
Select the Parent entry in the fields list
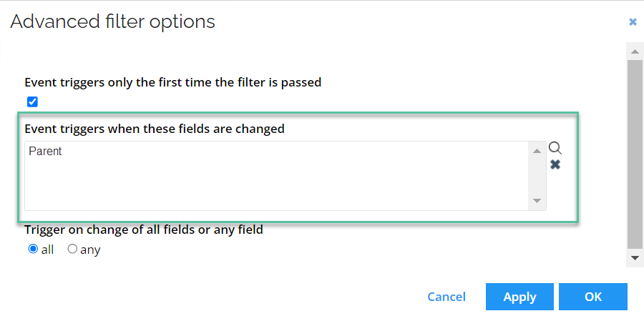pos(45,152)
